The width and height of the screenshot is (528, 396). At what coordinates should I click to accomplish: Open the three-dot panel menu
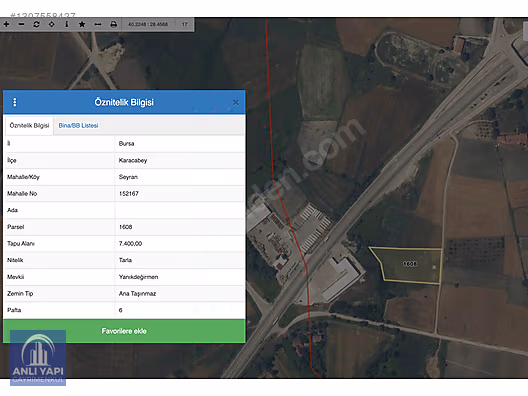(14, 102)
